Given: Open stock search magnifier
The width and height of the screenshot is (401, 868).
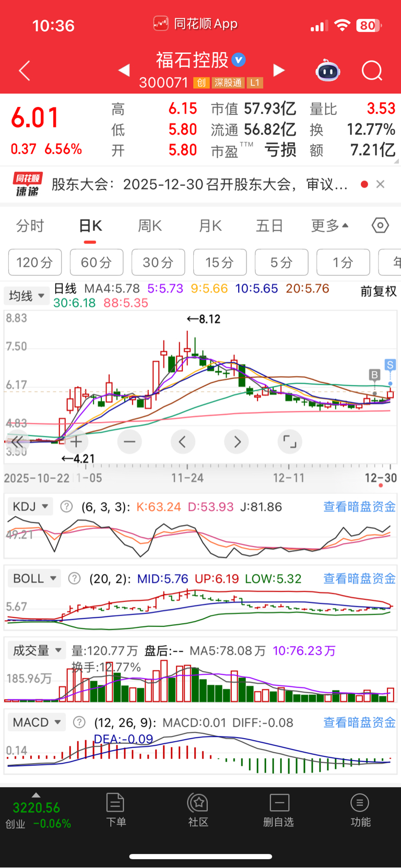Looking at the screenshot, I should [372, 70].
